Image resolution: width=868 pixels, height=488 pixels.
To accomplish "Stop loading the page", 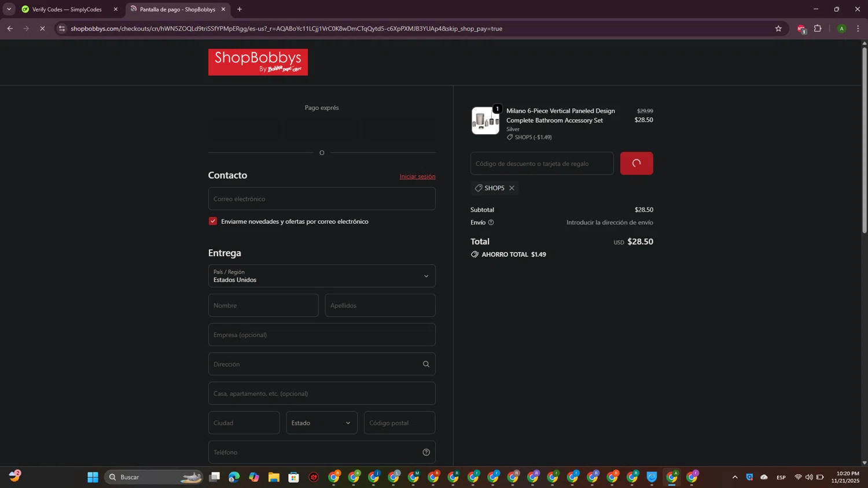I will pyautogui.click(x=42, y=28).
